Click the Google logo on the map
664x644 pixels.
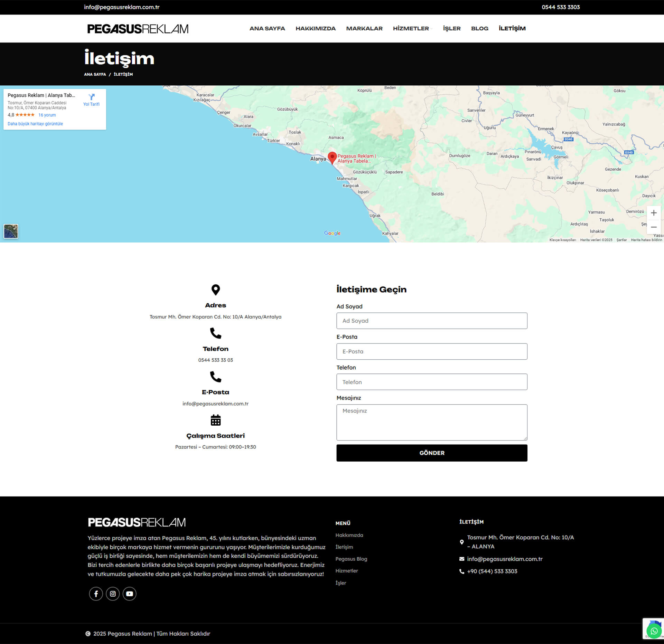coord(332,233)
